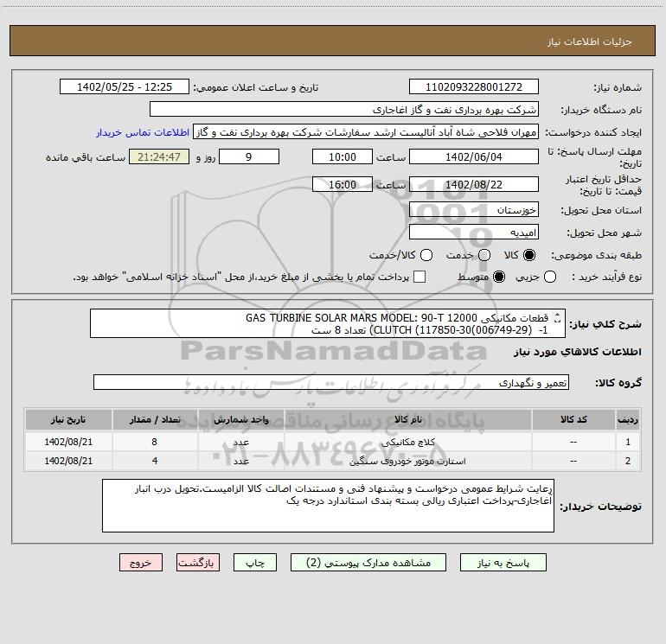Select the کلاج مکانیکی item row
Screen dimensions: 666x644
pyautogui.click(x=333, y=442)
